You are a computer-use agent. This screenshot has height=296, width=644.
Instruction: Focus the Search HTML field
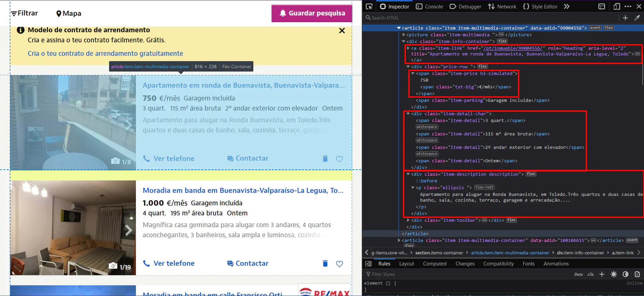pyautogui.click(x=490, y=18)
